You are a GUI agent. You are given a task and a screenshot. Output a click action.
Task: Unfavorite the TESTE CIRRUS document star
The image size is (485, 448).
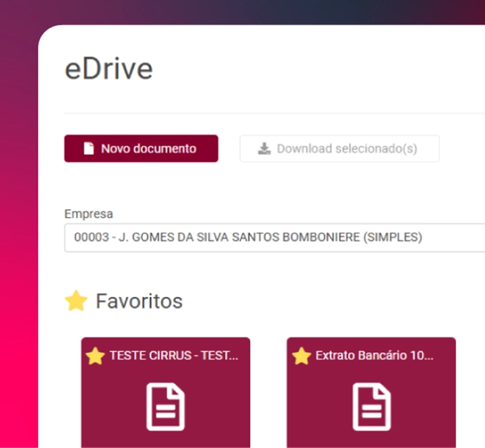coord(95,356)
